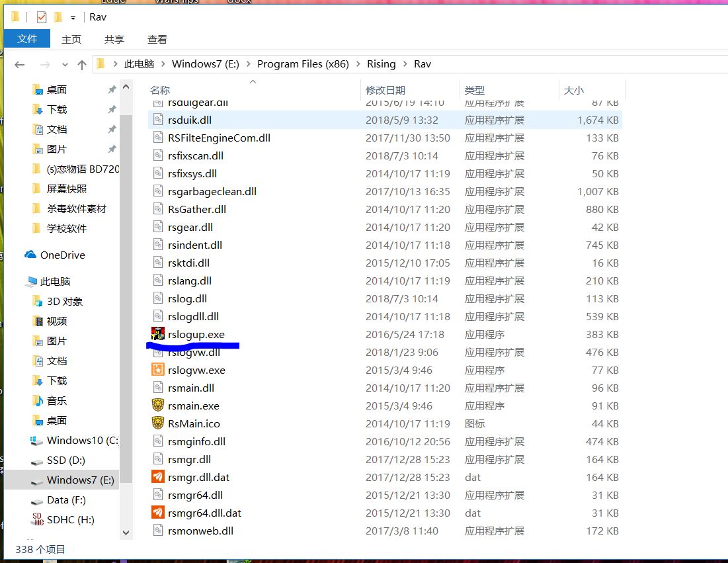Click Rising in the address breadcrumb
728x563 pixels.
381,64
